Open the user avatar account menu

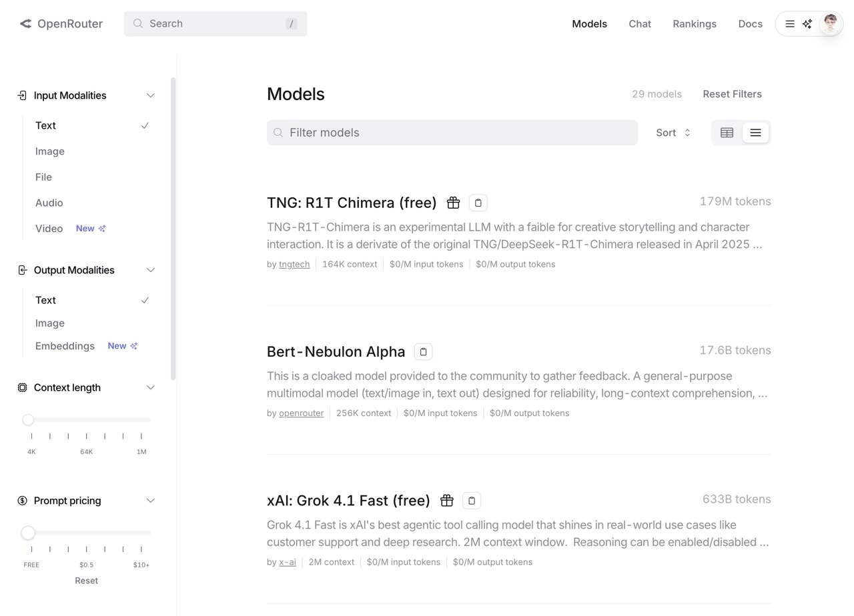coord(831,24)
